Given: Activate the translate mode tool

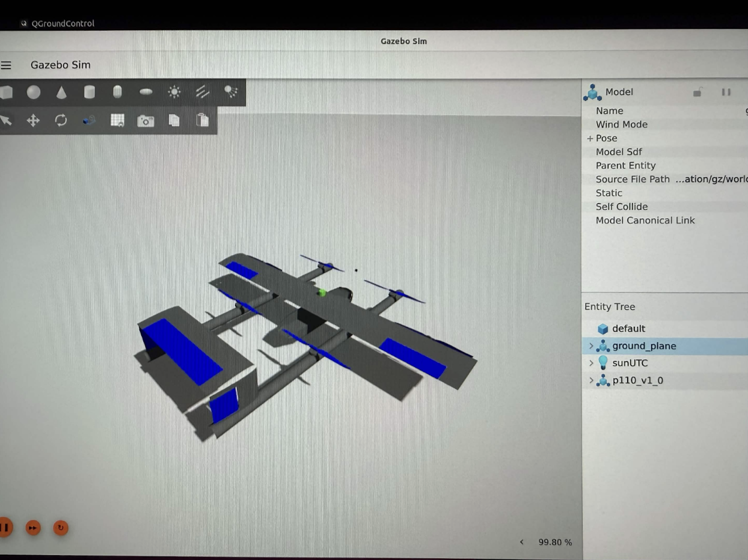Looking at the screenshot, I should pyautogui.click(x=33, y=120).
